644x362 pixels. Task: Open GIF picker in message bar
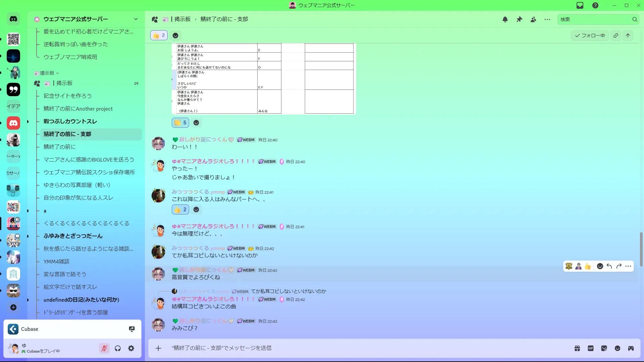(x=590, y=348)
